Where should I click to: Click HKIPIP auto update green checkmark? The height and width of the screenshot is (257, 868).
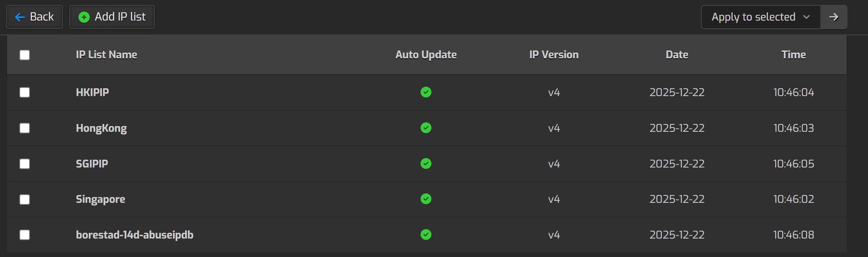[426, 92]
